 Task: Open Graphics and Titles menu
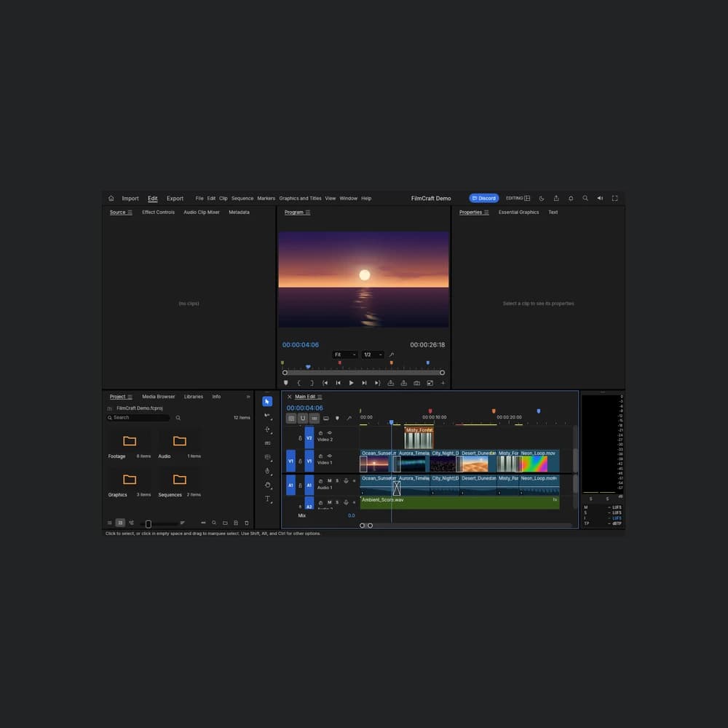click(300, 198)
